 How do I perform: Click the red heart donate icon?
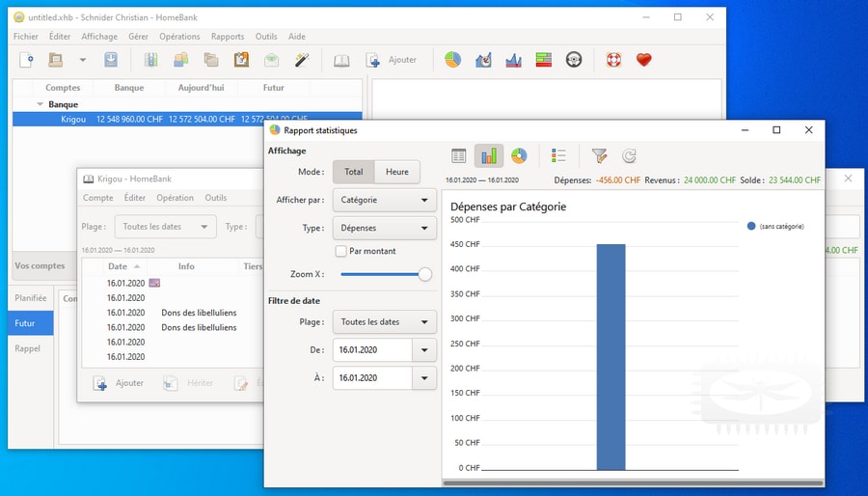coord(644,60)
